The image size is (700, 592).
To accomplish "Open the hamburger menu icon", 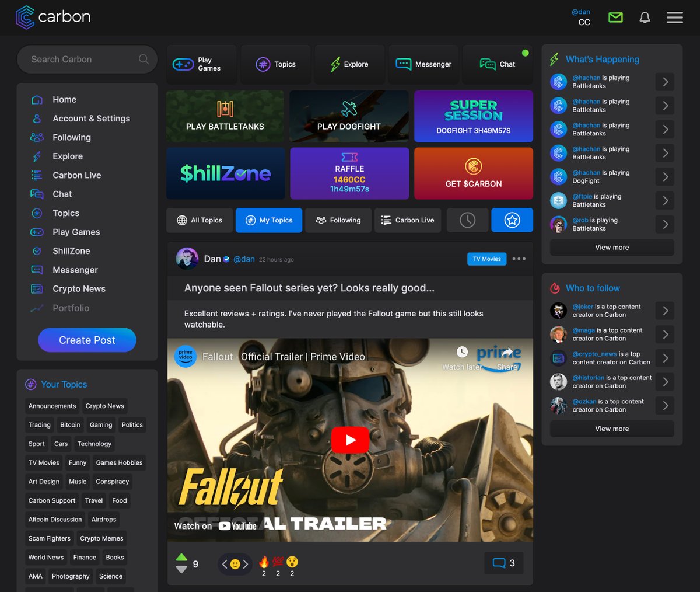I will [675, 18].
